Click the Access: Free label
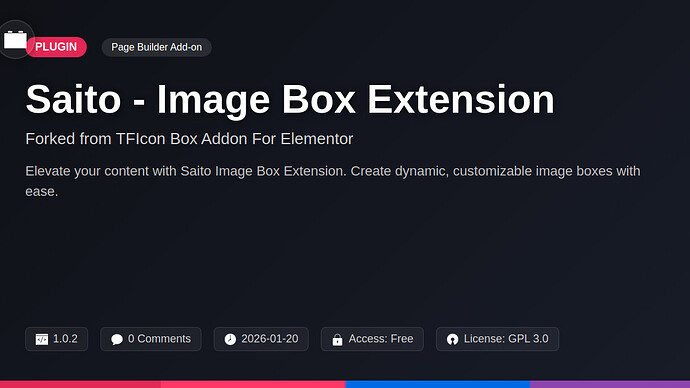Viewport: 690px width, 388px height. point(381,339)
